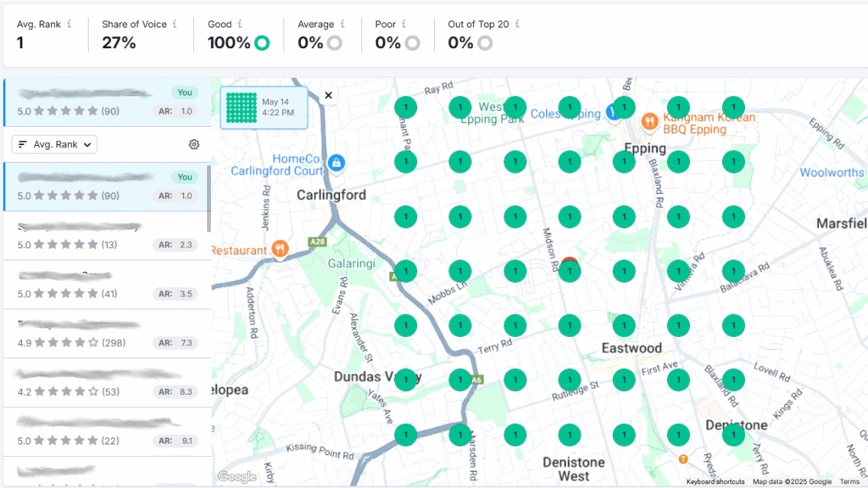Click the info icon next to Avg. Rank
This screenshot has width=868, height=488.
pyautogui.click(x=70, y=25)
